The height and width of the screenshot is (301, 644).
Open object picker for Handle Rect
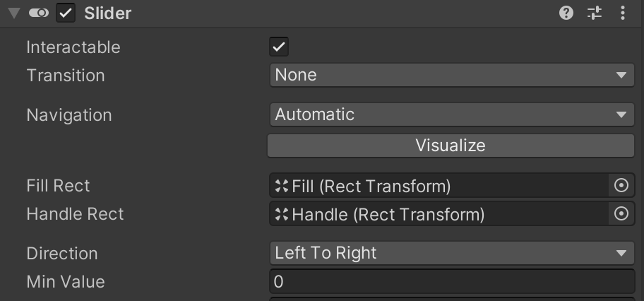point(621,214)
